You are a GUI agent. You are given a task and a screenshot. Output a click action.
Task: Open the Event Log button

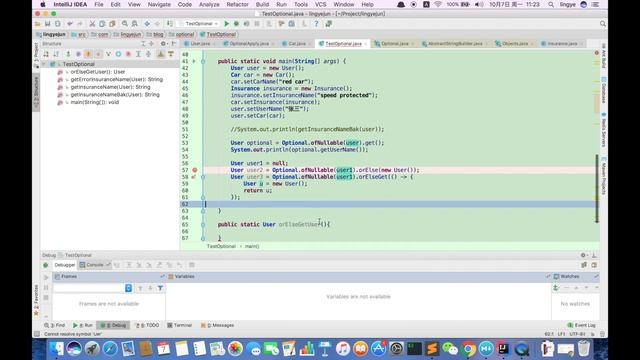coord(582,325)
